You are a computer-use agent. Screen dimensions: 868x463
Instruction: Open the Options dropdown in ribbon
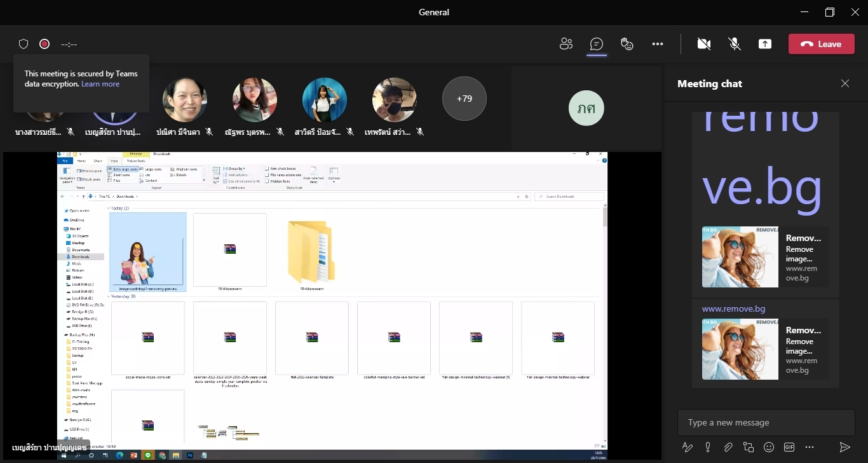pos(334,174)
